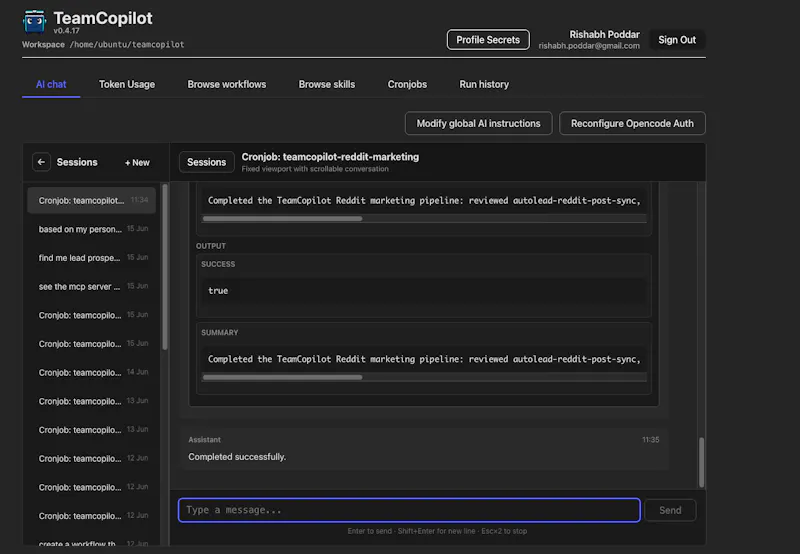Click the 11:35 assistant message timestamp

click(x=651, y=440)
